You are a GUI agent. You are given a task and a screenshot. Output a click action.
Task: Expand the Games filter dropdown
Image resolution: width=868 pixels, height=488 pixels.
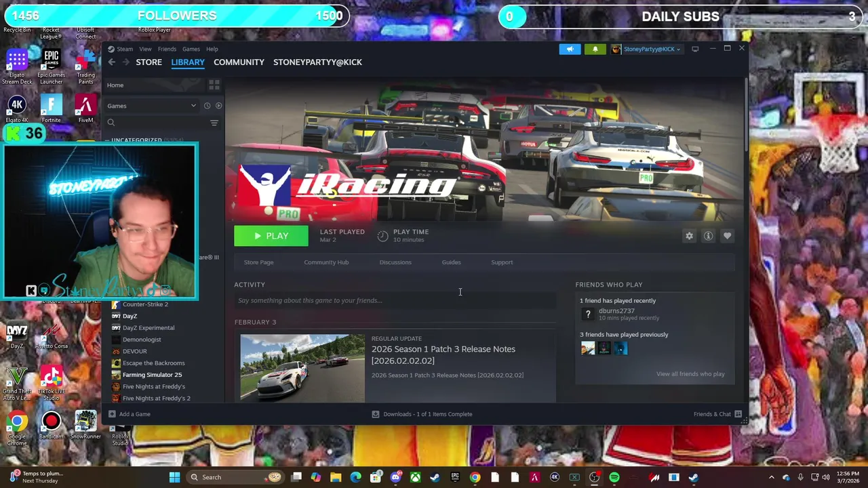pos(151,106)
